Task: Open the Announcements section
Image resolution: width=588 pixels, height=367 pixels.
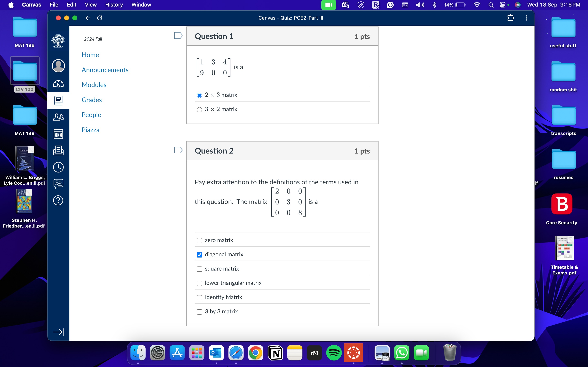Action: tap(105, 70)
